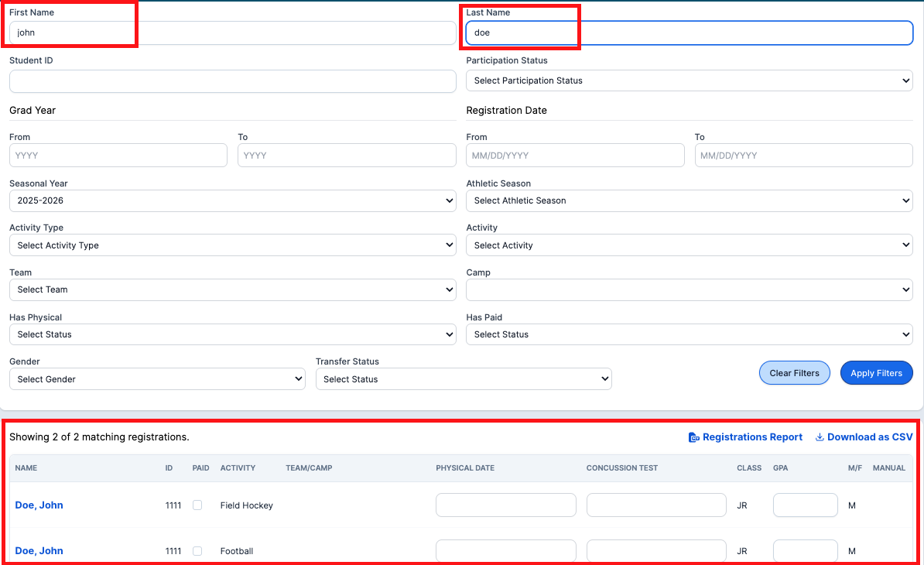
Task: Click 'Showing 2 of 2 matching registrations' text
Action: coord(99,437)
